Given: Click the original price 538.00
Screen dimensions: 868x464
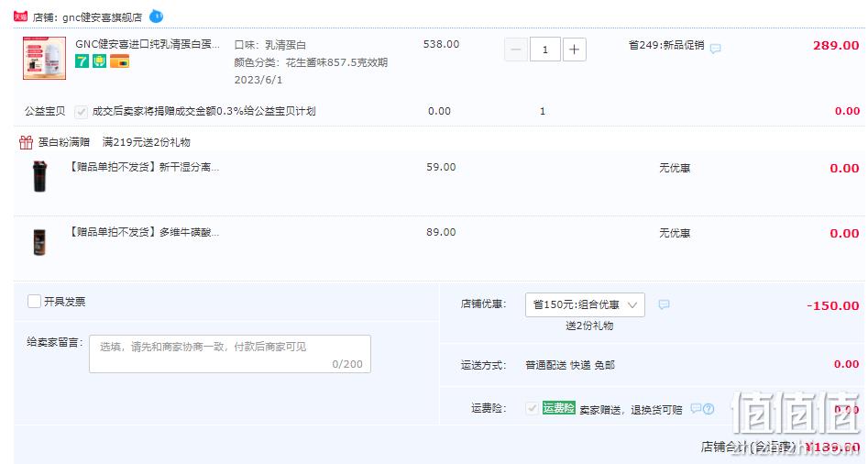Looking at the screenshot, I should (441, 44).
